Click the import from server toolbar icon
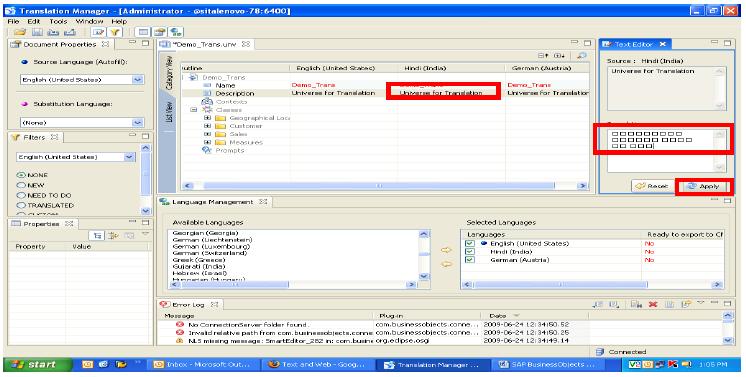 [54, 32]
